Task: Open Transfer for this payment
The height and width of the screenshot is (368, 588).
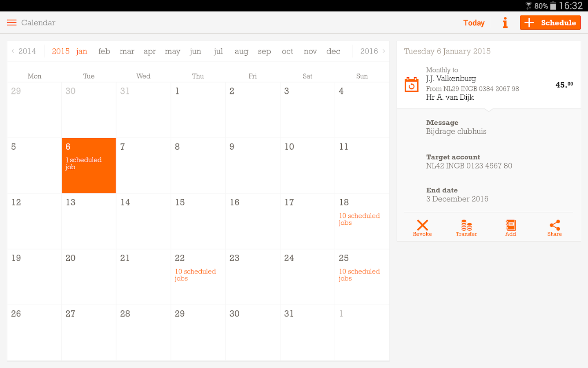Action: (466, 228)
